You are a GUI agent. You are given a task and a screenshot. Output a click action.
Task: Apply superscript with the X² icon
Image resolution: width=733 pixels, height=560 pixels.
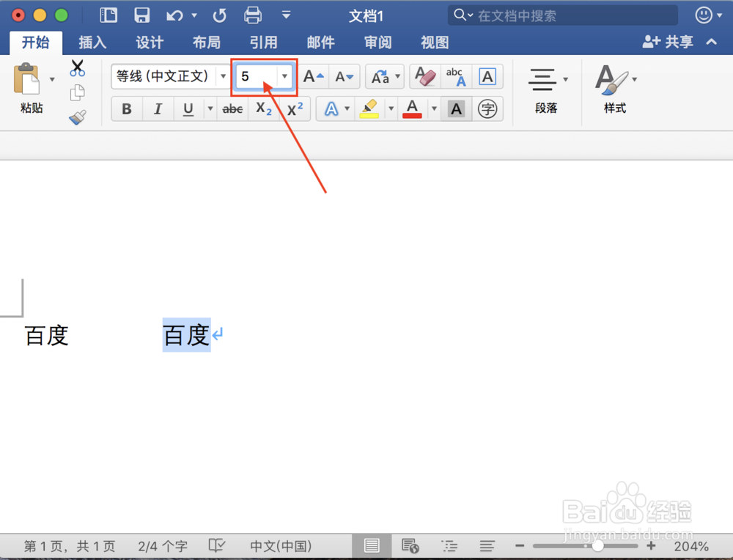tap(294, 108)
